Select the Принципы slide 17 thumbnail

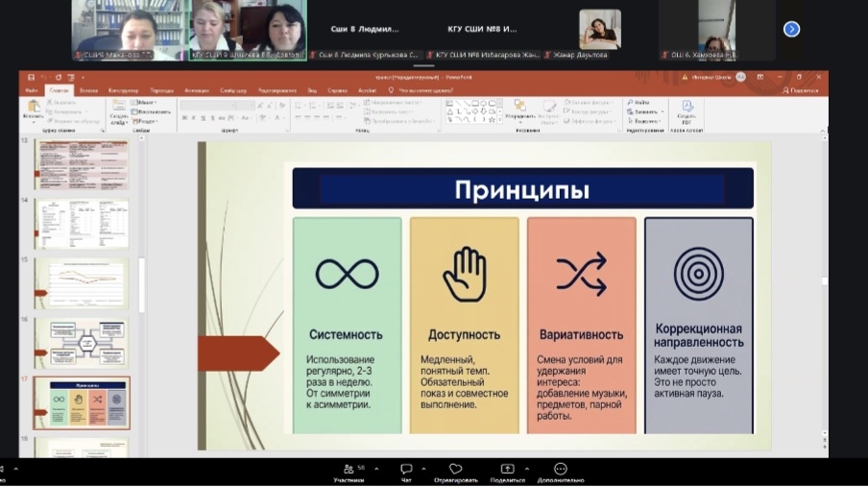click(82, 402)
